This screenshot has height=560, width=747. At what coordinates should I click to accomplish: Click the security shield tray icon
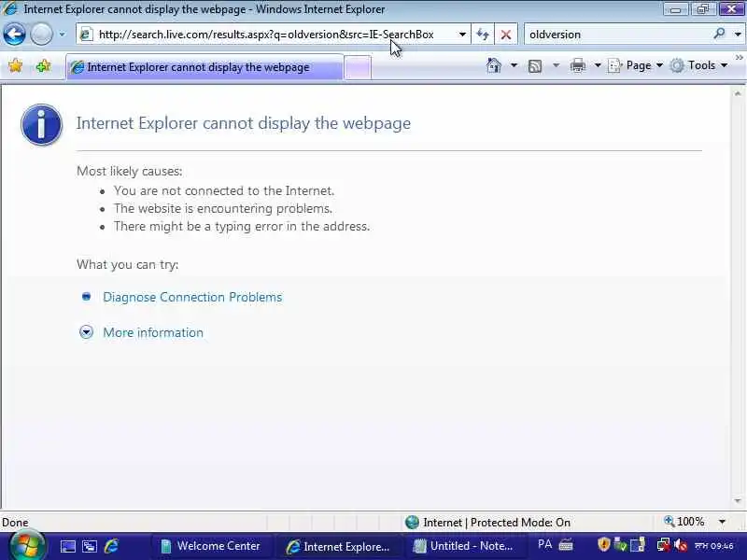(x=603, y=545)
